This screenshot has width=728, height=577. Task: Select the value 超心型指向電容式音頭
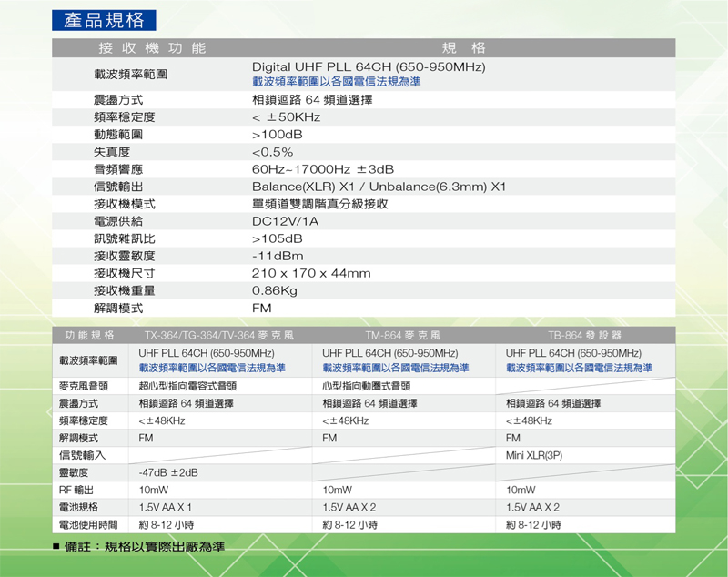point(187,386)
